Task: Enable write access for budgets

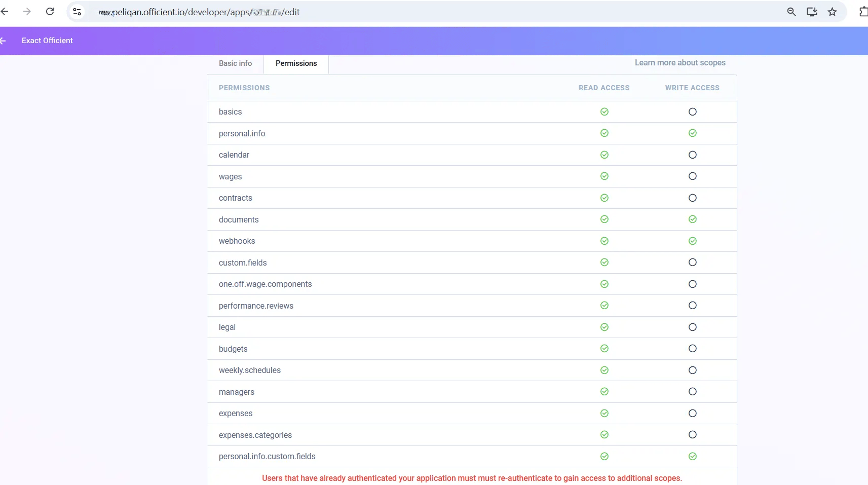Action: pyautogui.click(x=692, y=349)
